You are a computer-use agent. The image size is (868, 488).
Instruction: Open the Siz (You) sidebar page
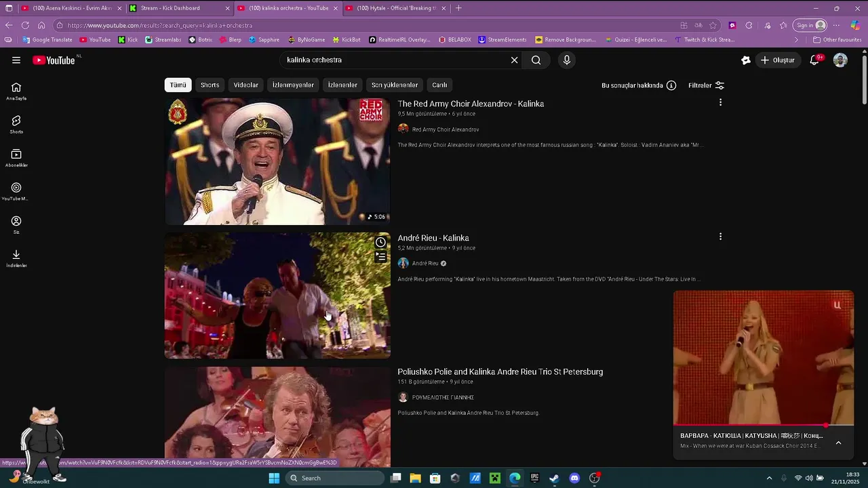click(16, 225)
